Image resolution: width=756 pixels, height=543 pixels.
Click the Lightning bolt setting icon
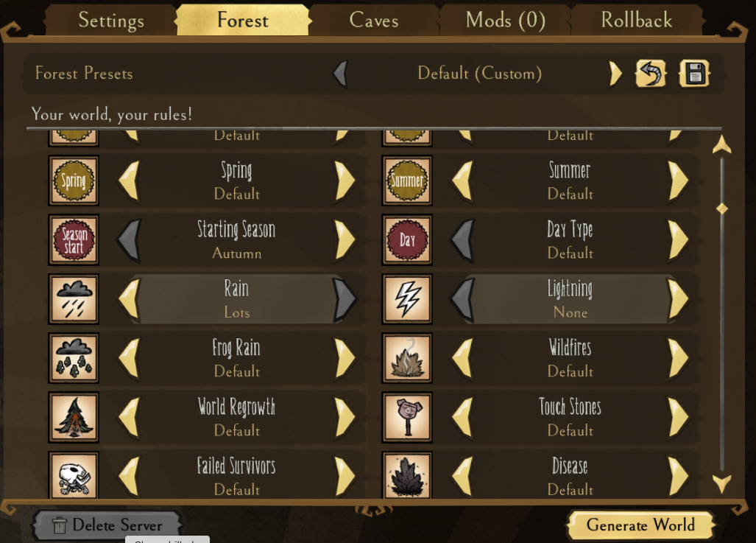pos(407,299)
